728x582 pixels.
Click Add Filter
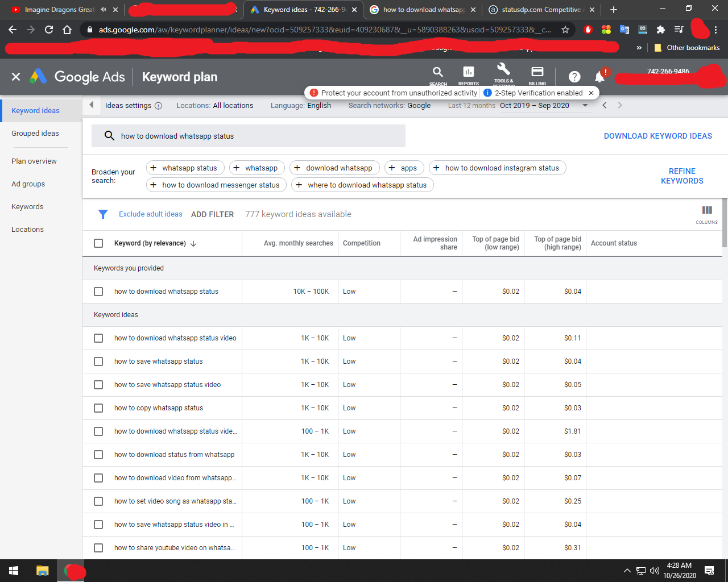212,214
